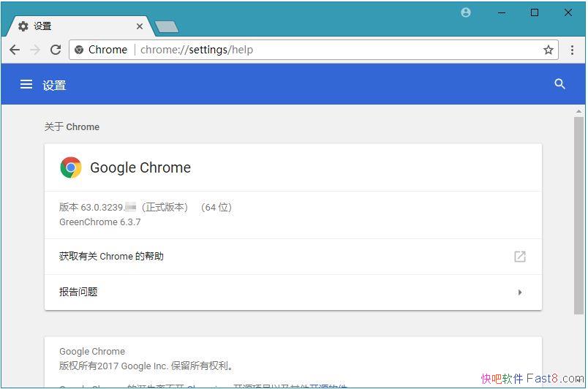Click the forward navigation arrow
This screenshot has width=588, height=389.
[35, 50]
